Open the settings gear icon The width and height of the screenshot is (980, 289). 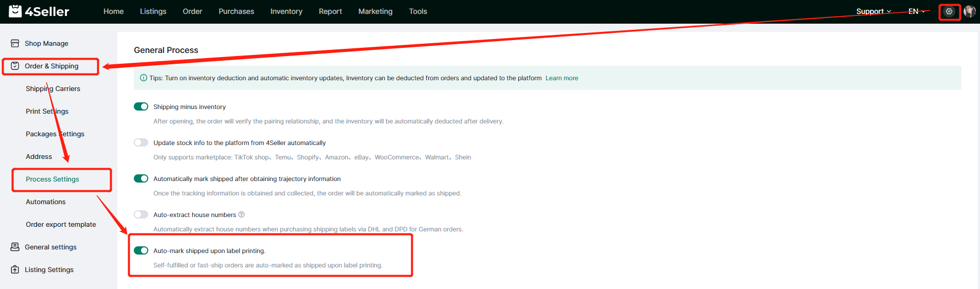pos(949,11)
